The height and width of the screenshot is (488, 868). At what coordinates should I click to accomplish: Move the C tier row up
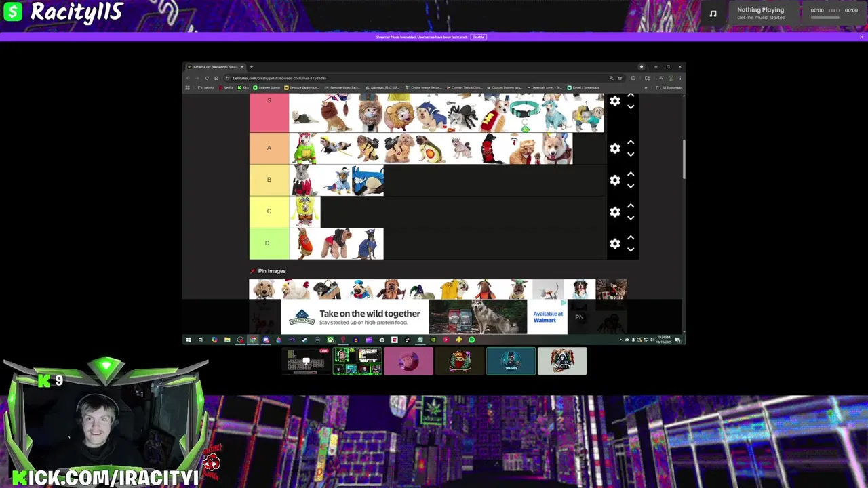631,206
